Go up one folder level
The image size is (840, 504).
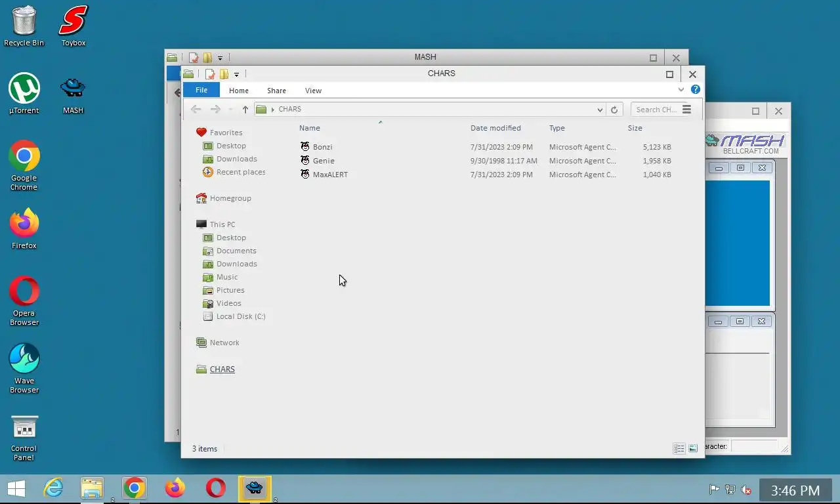245,110
